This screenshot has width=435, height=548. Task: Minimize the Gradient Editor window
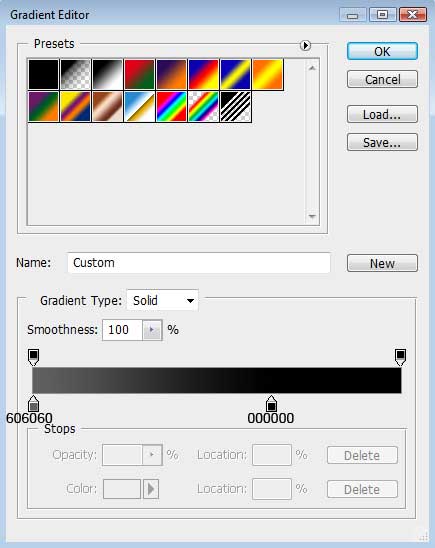click(x=353, y=15)
